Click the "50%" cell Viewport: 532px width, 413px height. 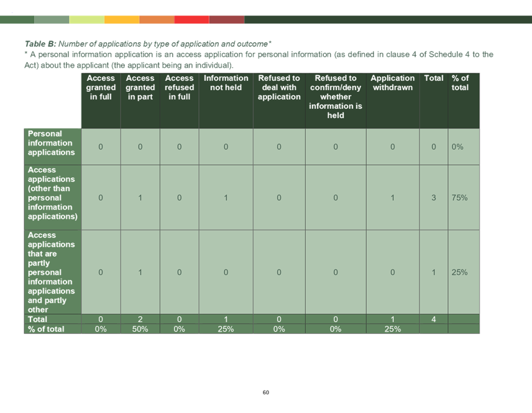[x=140, y=329]
